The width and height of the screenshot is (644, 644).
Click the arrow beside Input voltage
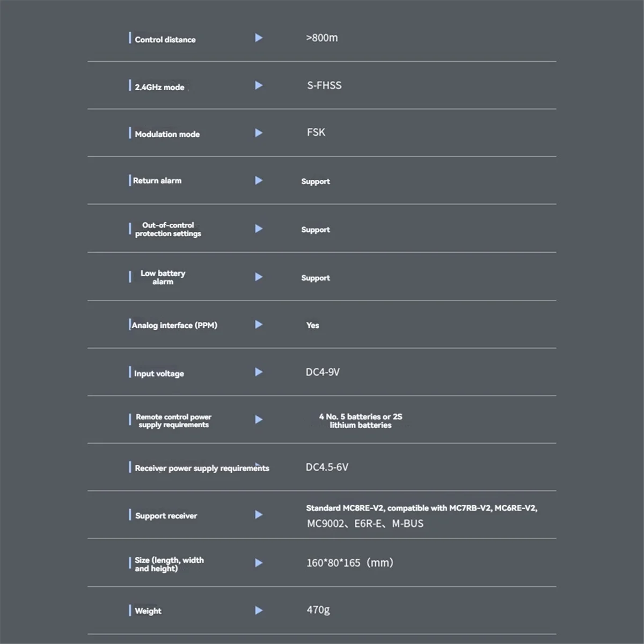click(x=259, y=372)
